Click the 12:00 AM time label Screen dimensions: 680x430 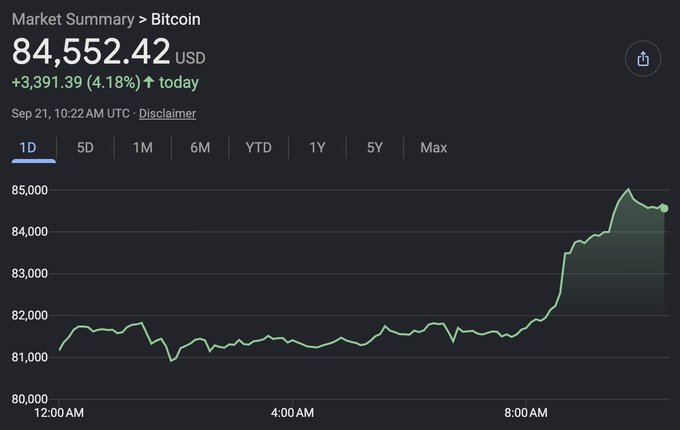coord(59,413)
